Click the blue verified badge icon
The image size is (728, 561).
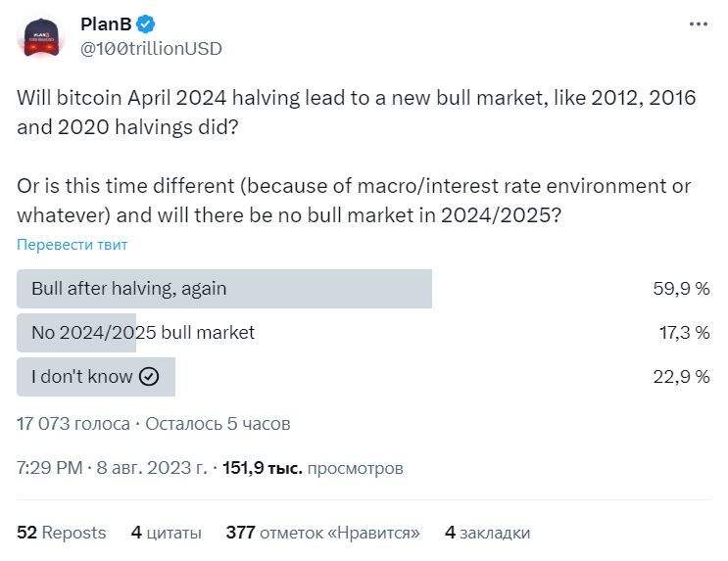[x=146, y=23]
